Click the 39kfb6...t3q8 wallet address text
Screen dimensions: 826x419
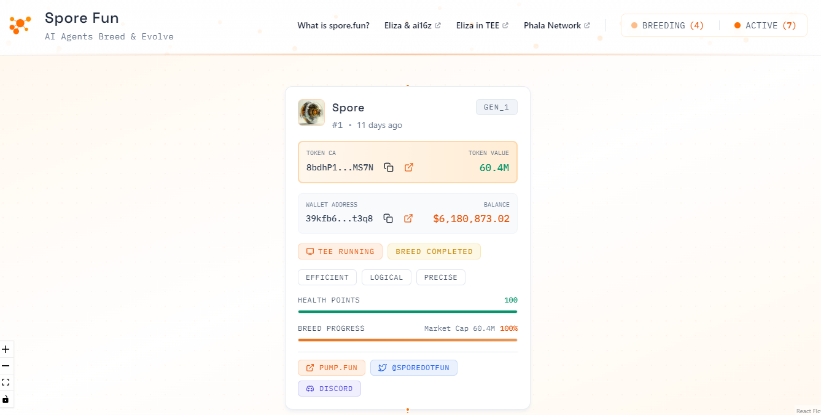point(339,219)
